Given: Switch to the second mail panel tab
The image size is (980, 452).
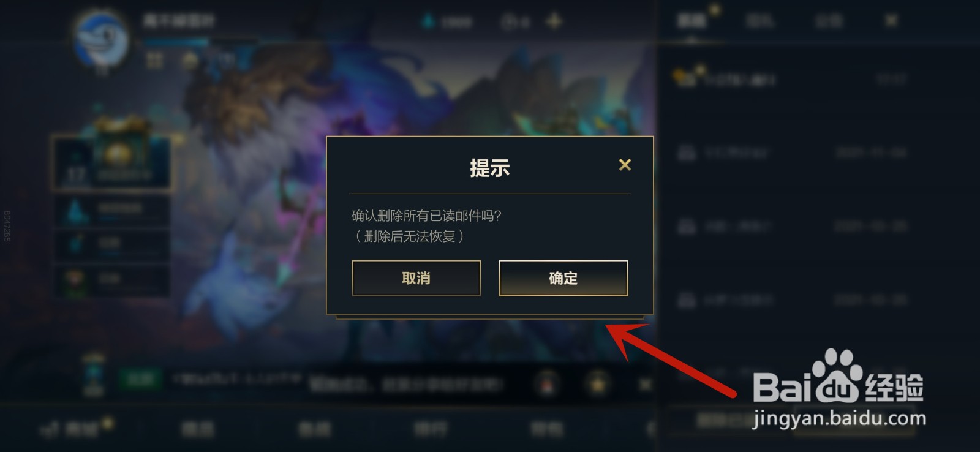Looking at the screenshot, I should pos(760,21).
